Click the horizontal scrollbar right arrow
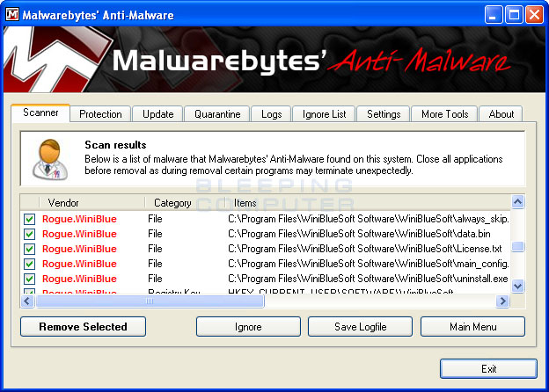The height and width of the screenshot is (392, 549). 502,301
